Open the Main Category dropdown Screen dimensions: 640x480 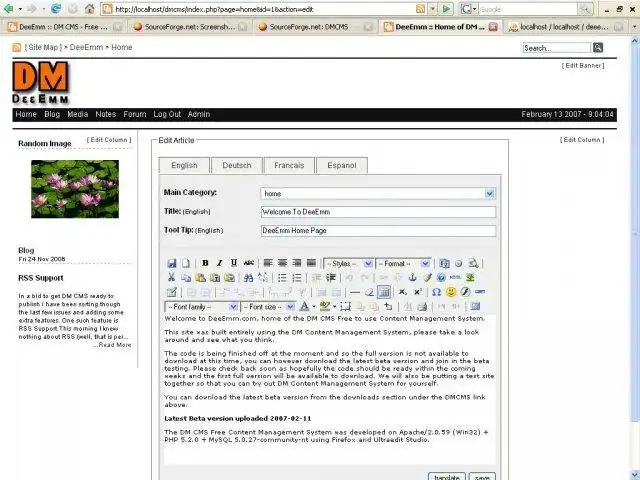click(378, 193)
